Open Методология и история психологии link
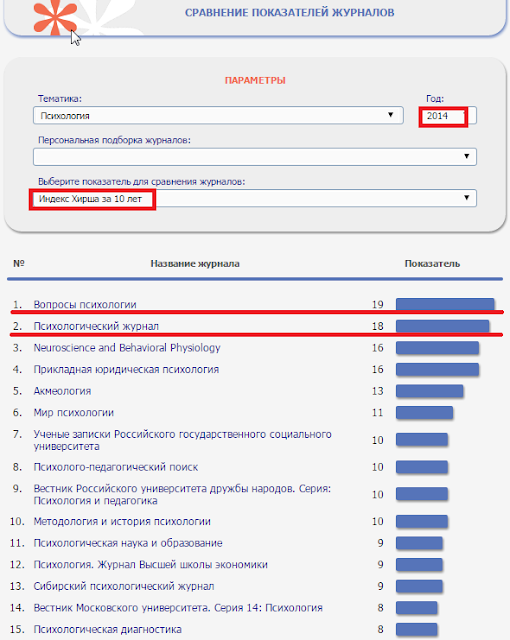Screen dimensions: 510x640 click(122, 521)
